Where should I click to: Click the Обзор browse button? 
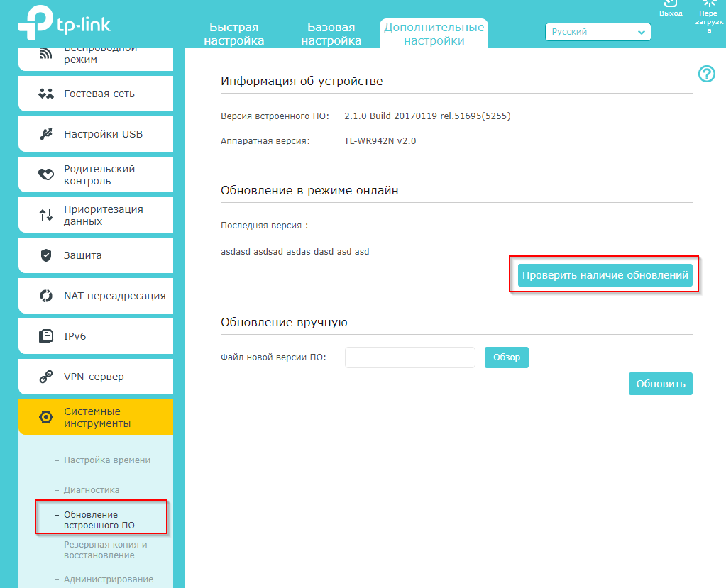click(506, 357)
